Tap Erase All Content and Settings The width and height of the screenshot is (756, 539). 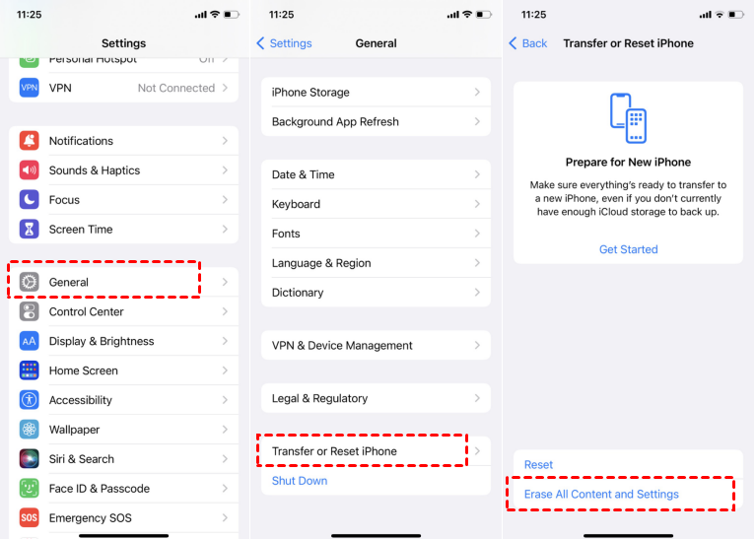tap(601, 494)
